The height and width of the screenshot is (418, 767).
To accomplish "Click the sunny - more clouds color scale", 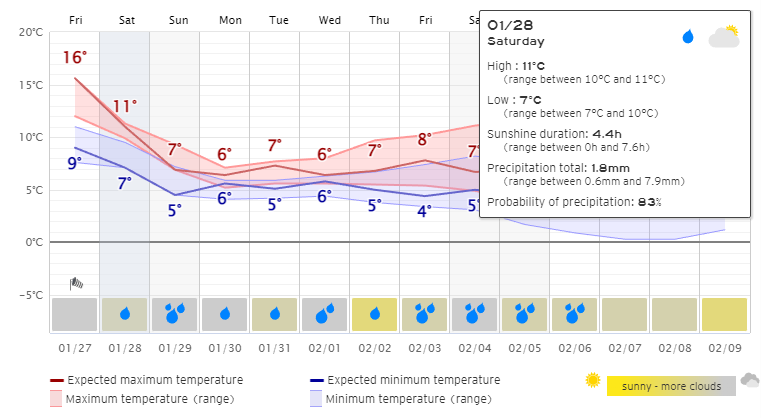I will click(671, 386).
